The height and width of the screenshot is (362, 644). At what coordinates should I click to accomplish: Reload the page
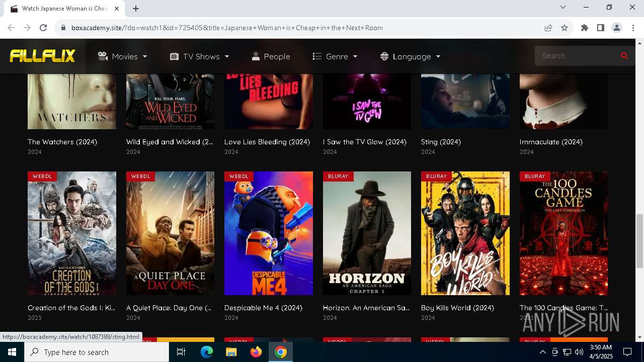43,28
